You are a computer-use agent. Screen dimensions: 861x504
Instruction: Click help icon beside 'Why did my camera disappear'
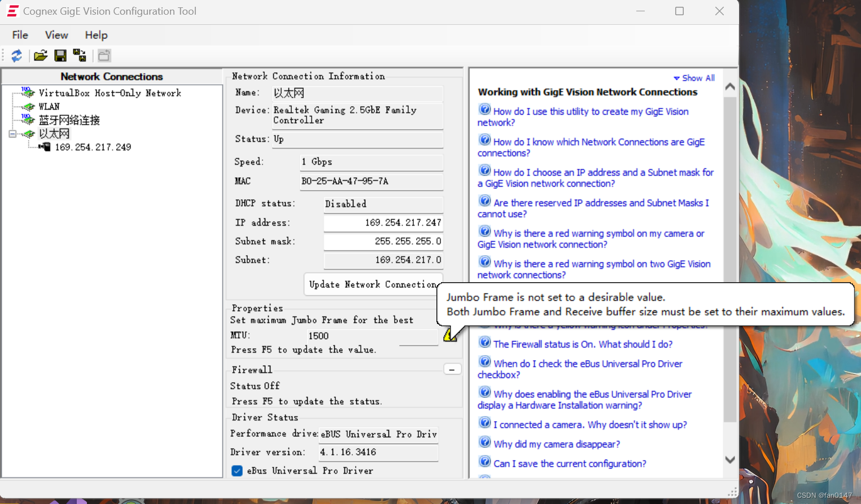coord(484,442)
